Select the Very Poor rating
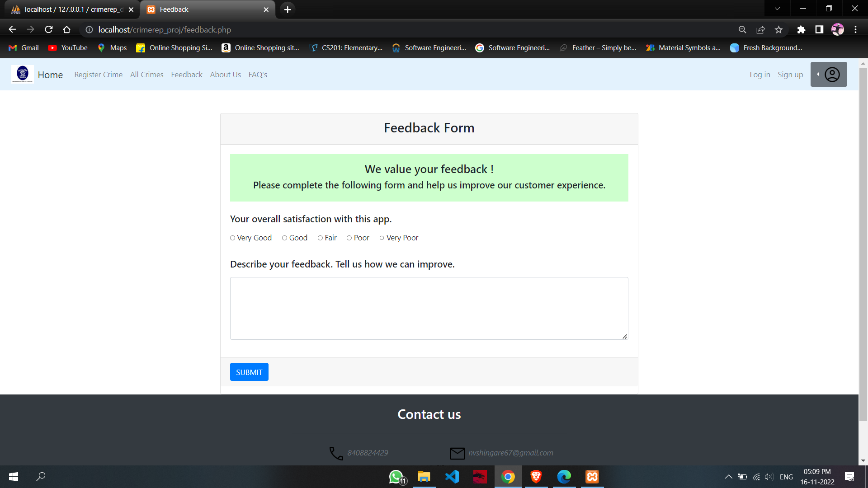Viewport: 868px width, 488px height. pos(382,238)
